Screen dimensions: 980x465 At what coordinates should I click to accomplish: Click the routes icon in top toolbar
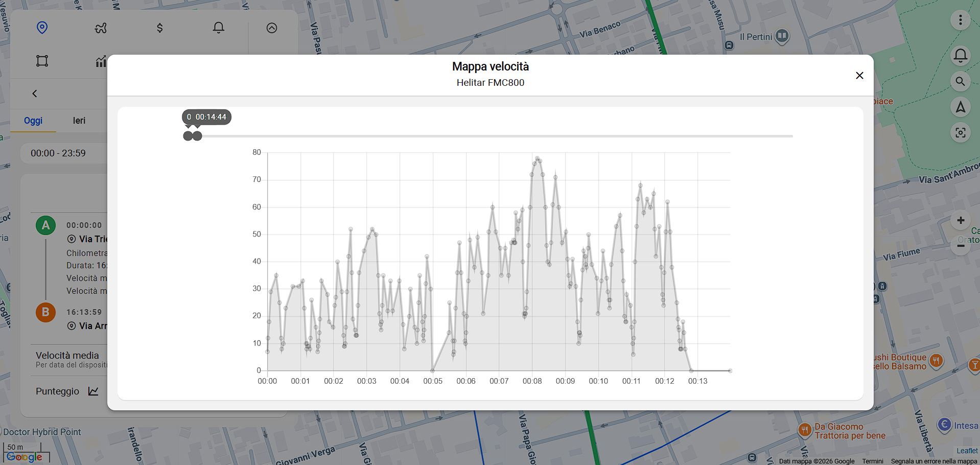point(101,28)
